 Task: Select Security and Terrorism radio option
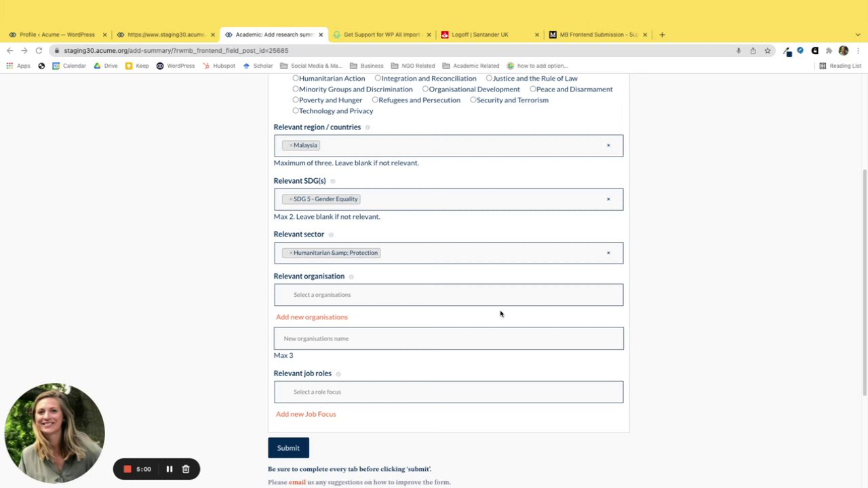(473, 100)
